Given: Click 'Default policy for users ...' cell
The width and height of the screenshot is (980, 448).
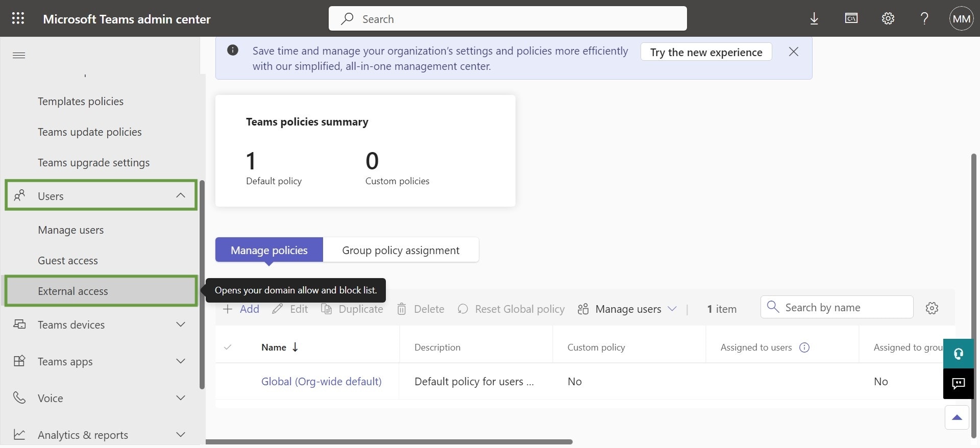Looking at the screenshot, I should point(474,381).
